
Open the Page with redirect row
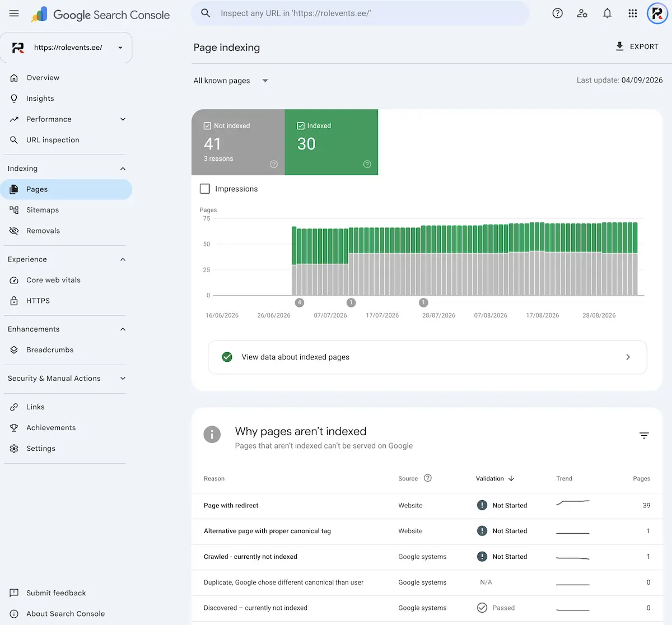click(x=427, y=506)
